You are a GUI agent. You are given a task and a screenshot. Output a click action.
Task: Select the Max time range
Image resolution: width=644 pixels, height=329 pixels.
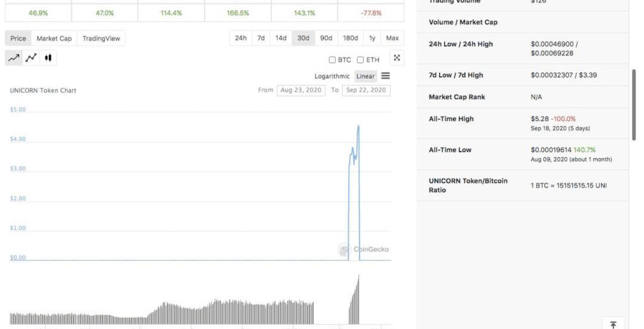click(x=392, y=38)
